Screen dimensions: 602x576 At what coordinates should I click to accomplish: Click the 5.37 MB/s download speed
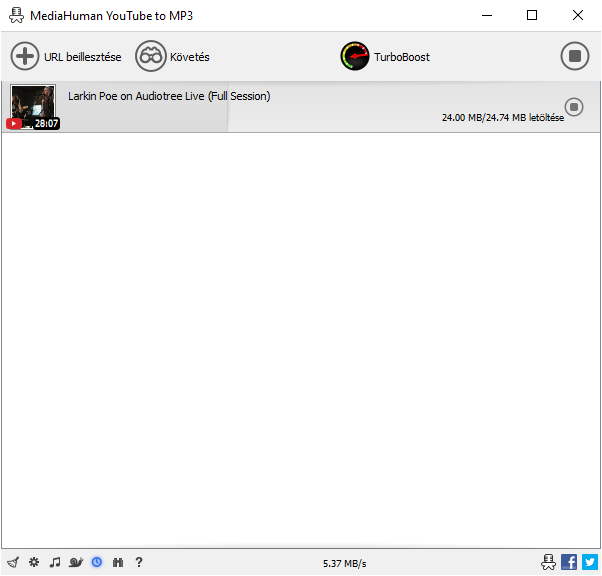pyautogui.click(x=344, y=563)
